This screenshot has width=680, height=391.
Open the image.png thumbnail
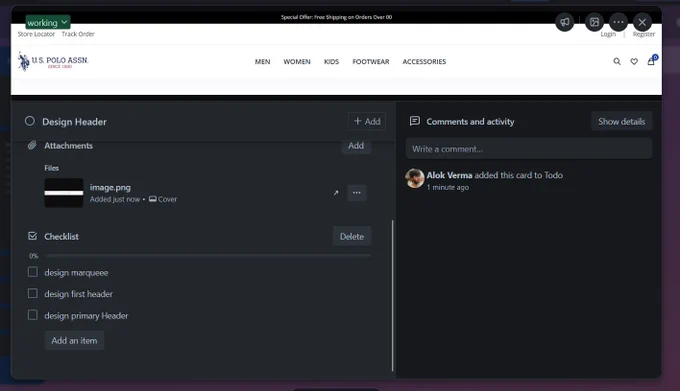coord(64,193)
